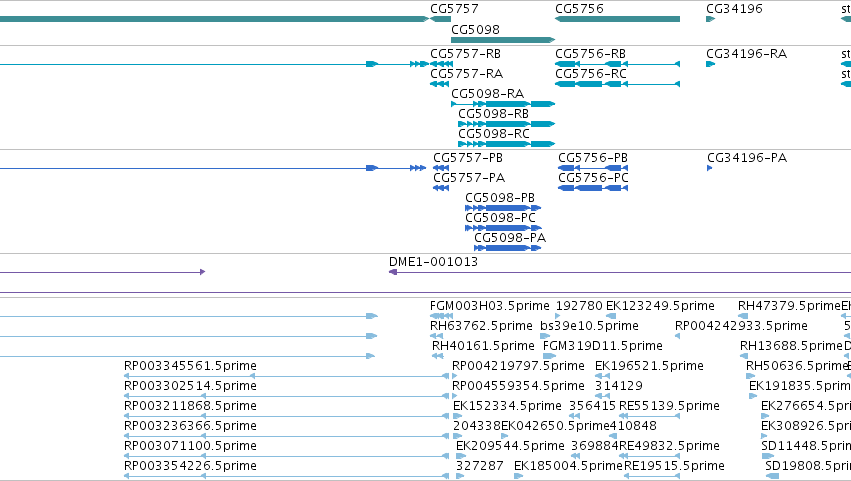Select transcript CG5098-RC
Viewport: 851px width, 481px height.
click(x=494, y=134)
